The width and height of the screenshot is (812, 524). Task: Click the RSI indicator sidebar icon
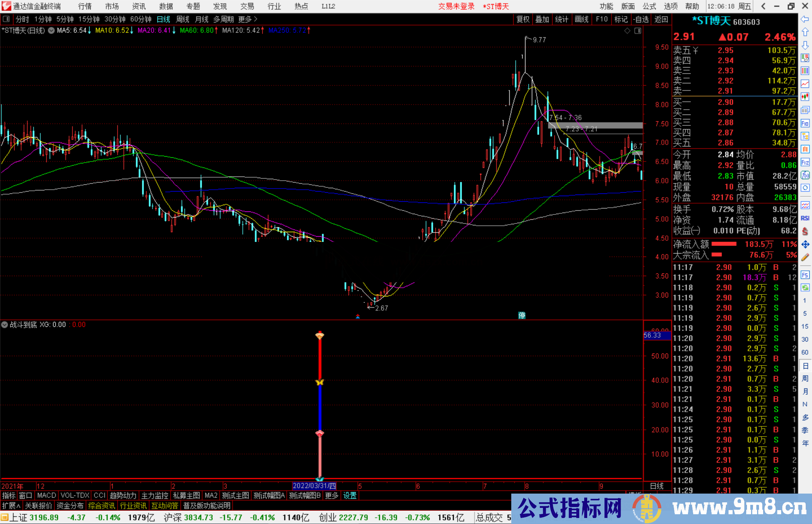point(805,218)
